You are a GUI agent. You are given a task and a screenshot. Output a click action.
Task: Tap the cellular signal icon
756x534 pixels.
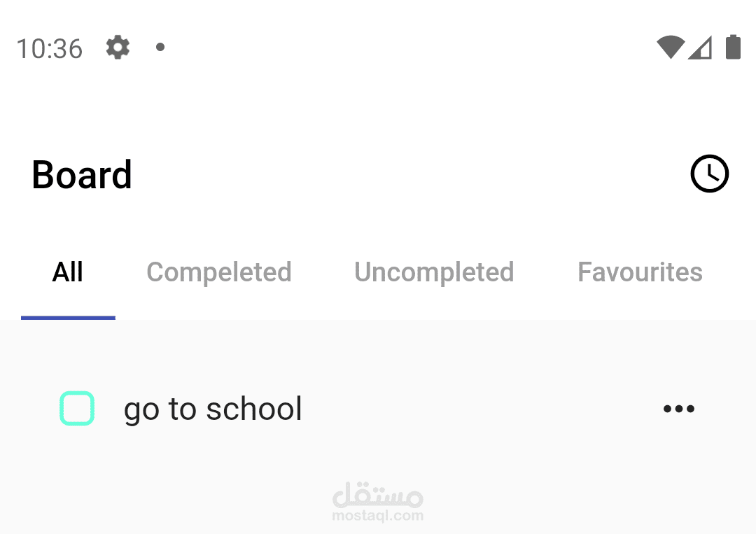point(701,48)
